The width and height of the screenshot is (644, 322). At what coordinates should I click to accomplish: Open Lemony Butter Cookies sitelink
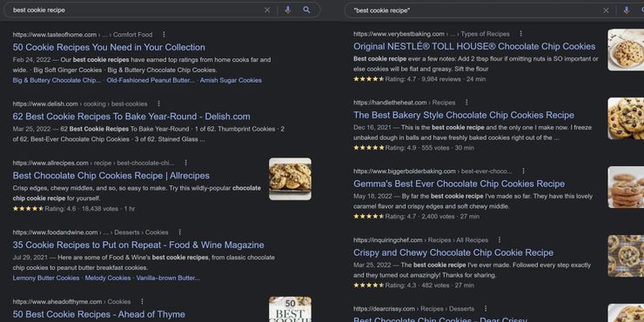46,278
